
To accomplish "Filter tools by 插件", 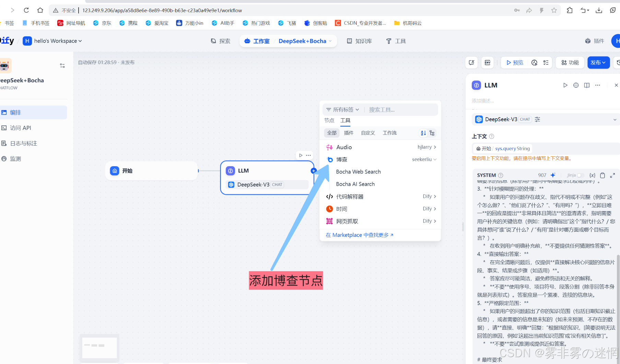I will click(x=349, y=133).
